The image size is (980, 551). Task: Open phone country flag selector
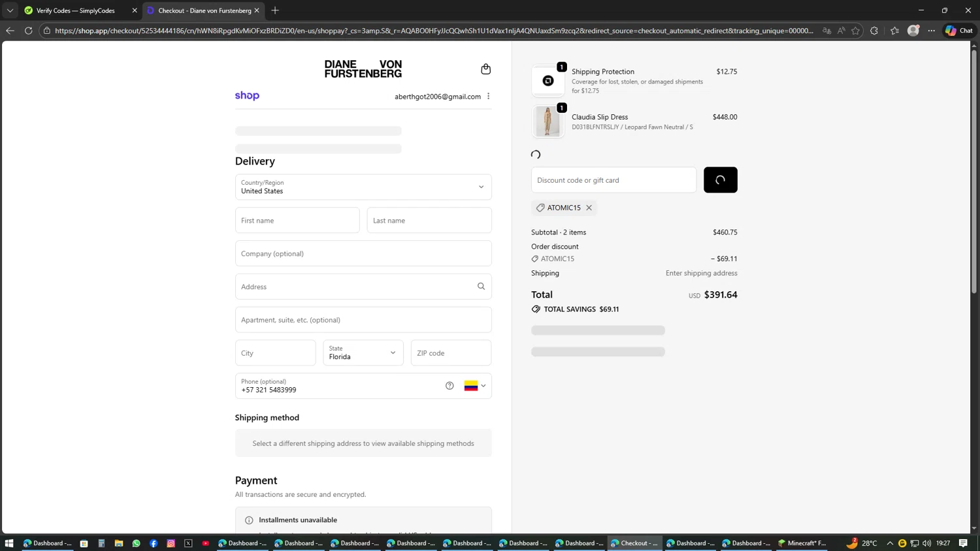coord(475,386)
